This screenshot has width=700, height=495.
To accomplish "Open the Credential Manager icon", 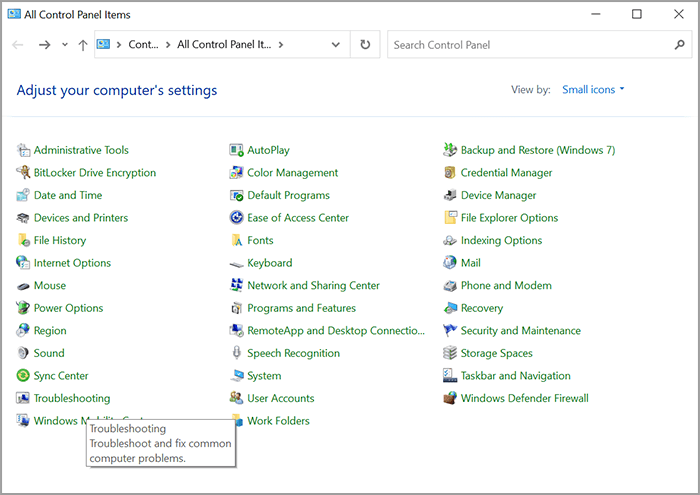I will (x=450, y=173).
